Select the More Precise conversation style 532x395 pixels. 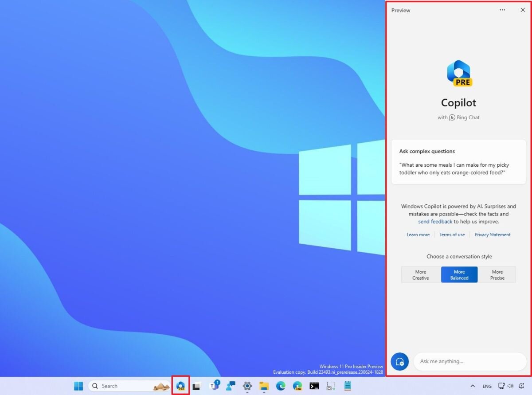[497, 274]
